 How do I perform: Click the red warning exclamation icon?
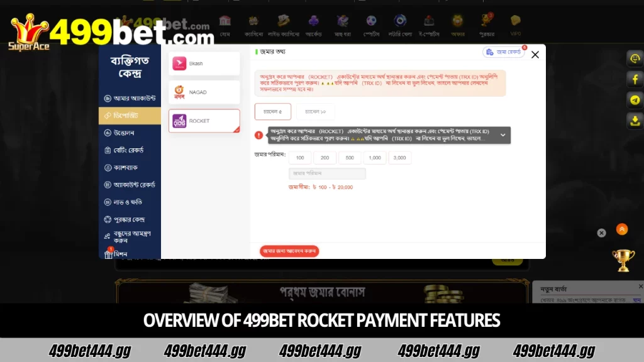point(258,135)
